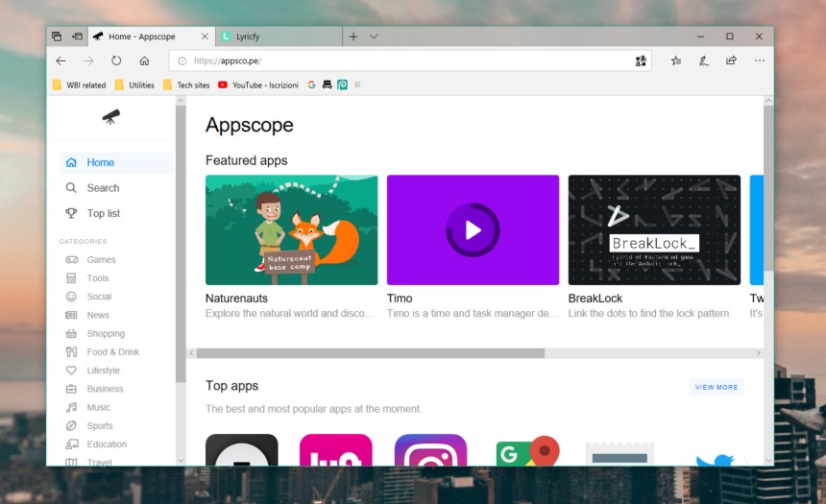Go to Home in the sidebar
The height and width of the screenshot is (504, 826).
point(116,163)
